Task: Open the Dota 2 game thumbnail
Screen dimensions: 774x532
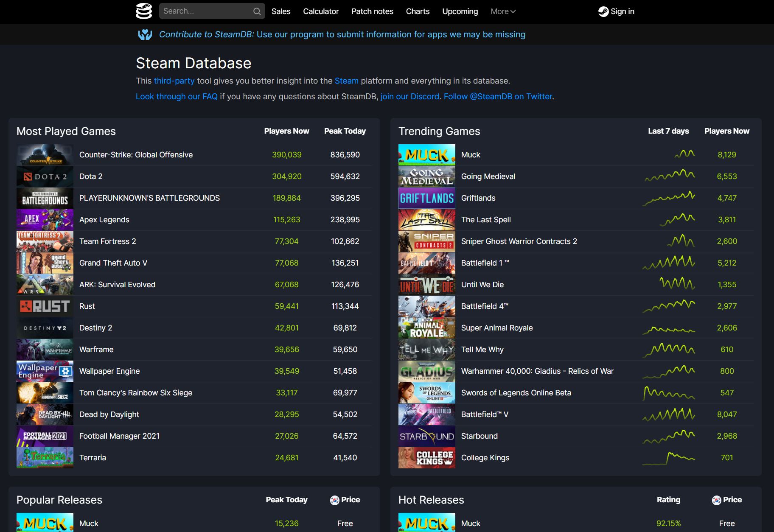Action: [x=45, y=176]
